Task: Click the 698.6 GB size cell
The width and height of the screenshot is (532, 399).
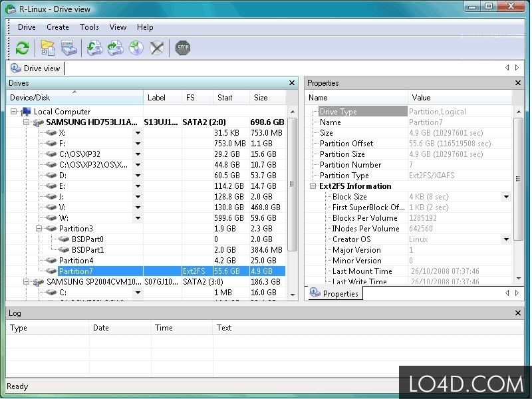Action: (267, 122)
